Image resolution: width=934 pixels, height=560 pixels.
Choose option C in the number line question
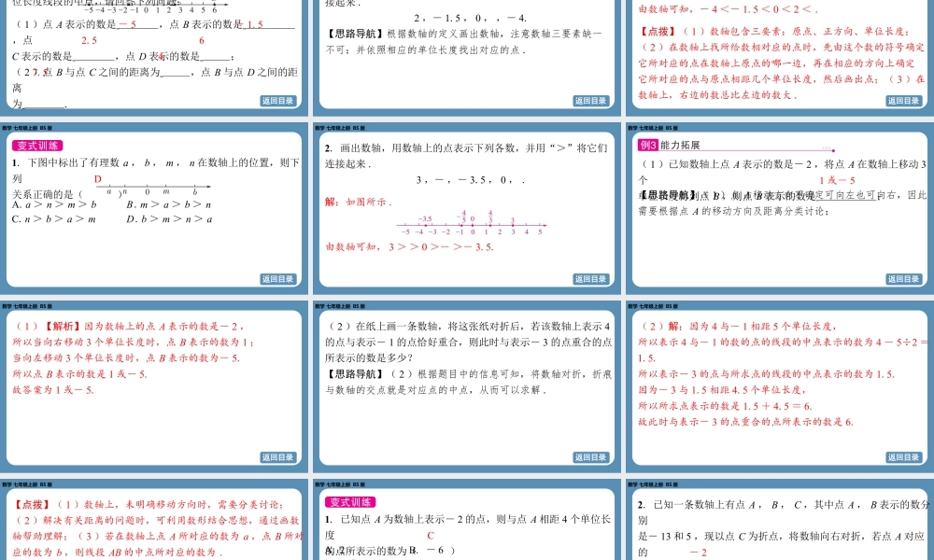[x=431, y=535]
